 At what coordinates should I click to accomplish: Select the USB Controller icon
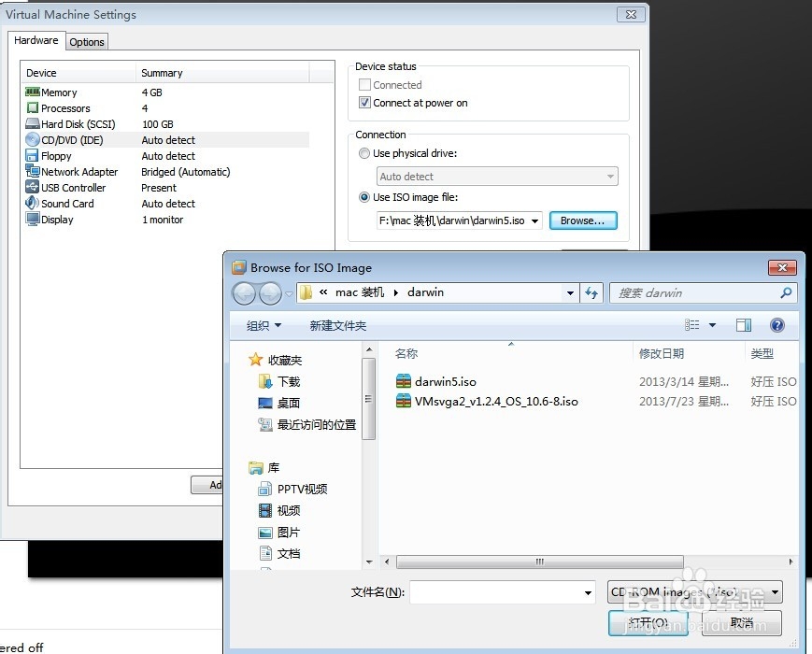32,188
